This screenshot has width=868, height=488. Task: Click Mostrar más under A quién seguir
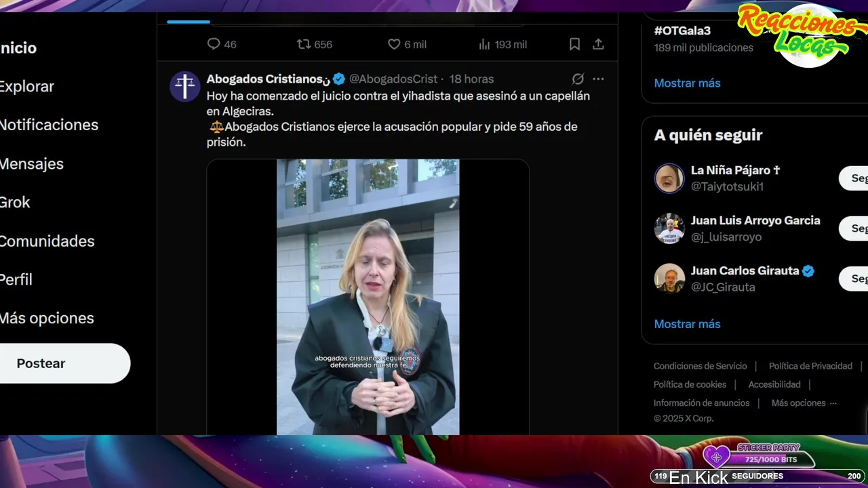coord(687,324)
